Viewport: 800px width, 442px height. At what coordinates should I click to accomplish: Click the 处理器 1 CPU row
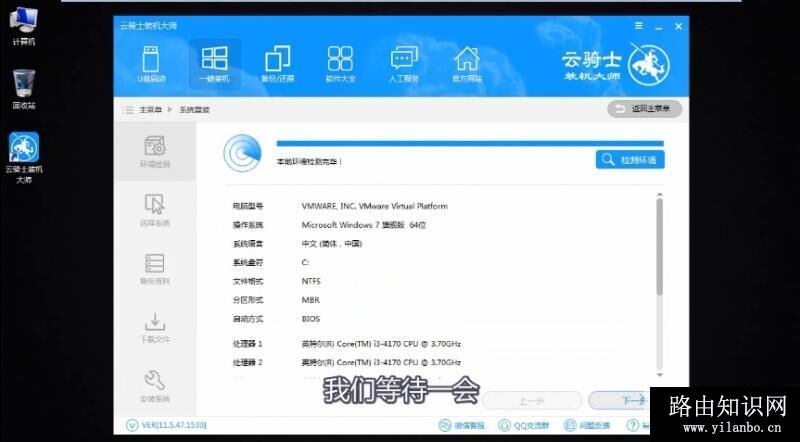coord(347,344)
